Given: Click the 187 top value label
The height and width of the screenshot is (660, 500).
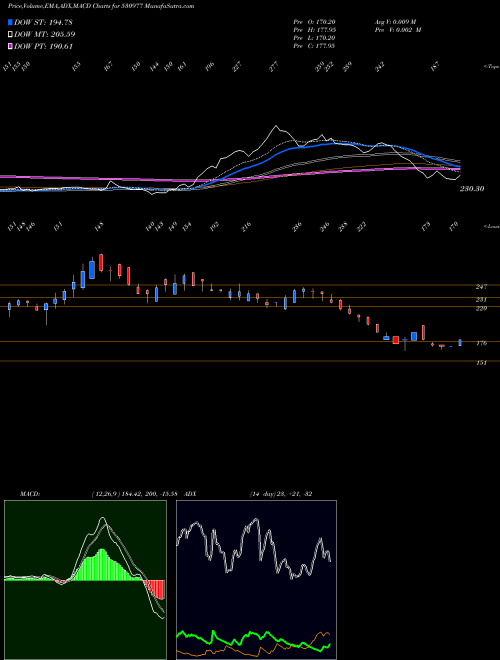Looking at the screenshot, I should tap(435, 66).
